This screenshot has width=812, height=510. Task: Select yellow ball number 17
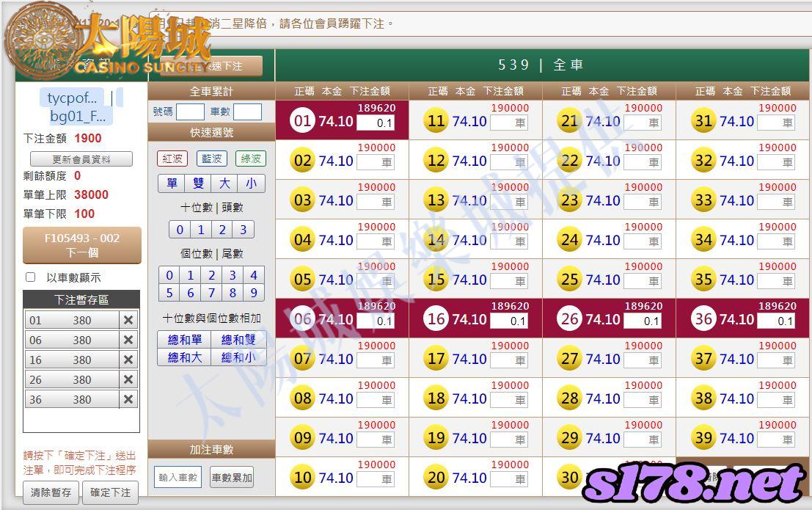(x=436, y=359)
